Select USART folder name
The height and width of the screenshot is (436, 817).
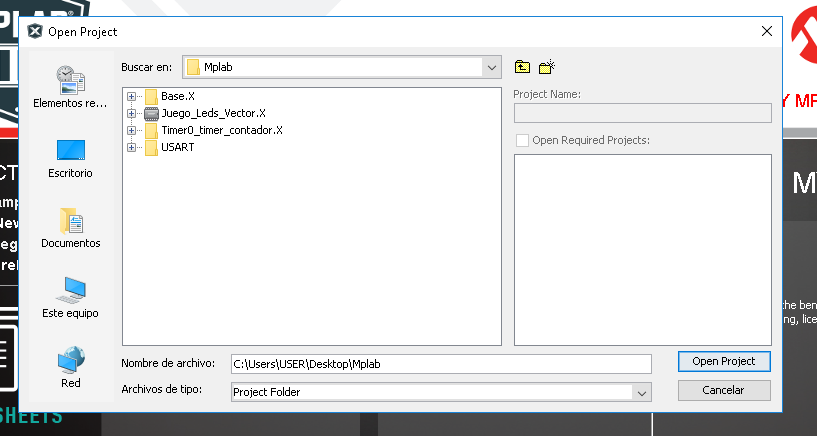[x=178, y=147]
